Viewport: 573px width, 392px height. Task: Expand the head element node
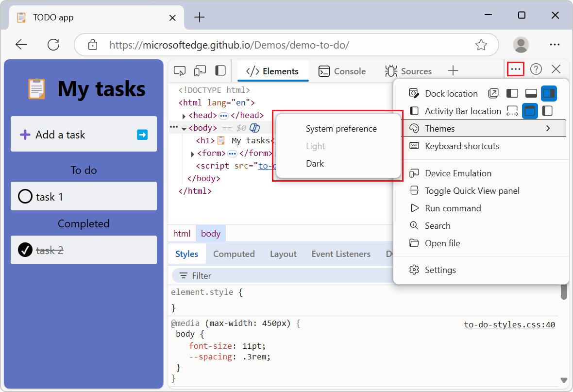click(184, 116)
